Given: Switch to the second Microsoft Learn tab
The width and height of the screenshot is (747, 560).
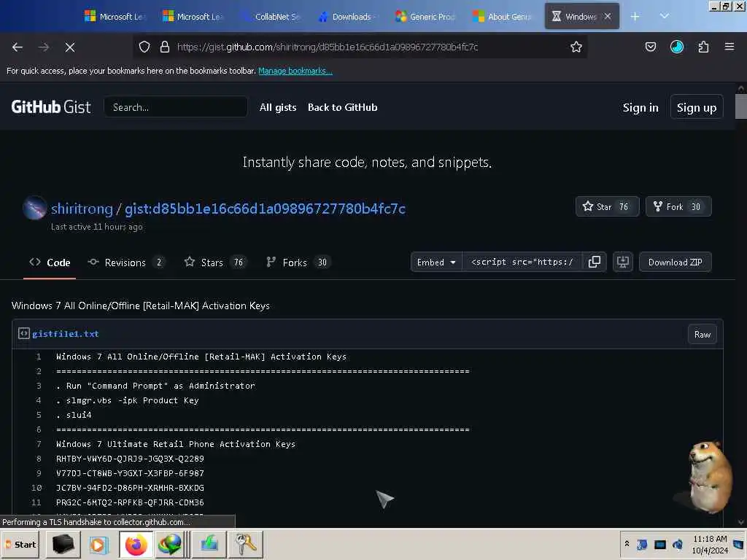Looking at the screenshot, I should tap(192, 17).
